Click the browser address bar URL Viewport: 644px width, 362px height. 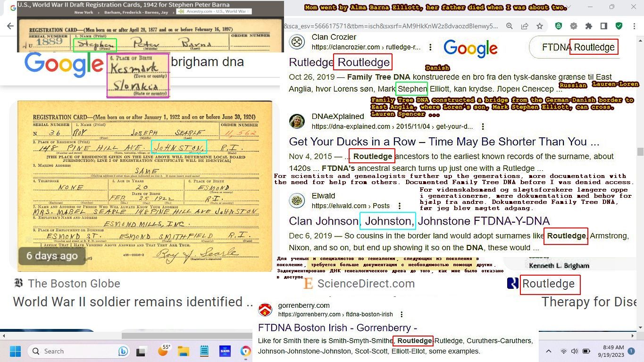coord(391,26)
